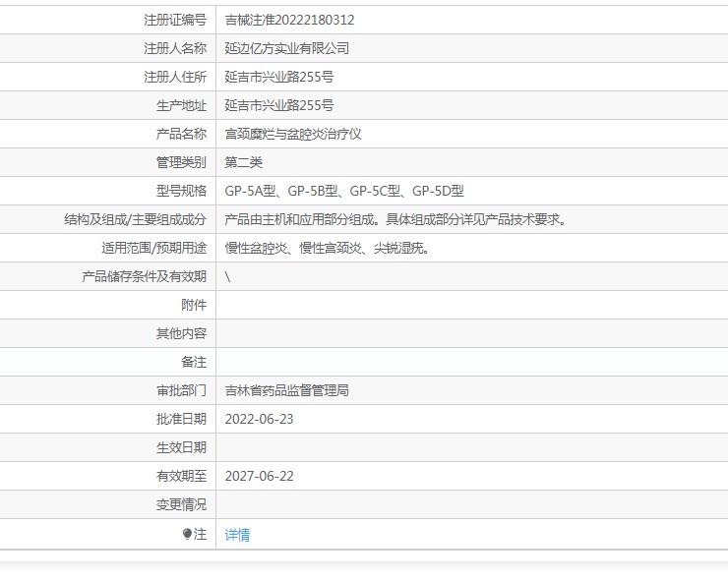Click the 生产地址 address value
This screenshot has height=582, width=728.
[279, 105]
